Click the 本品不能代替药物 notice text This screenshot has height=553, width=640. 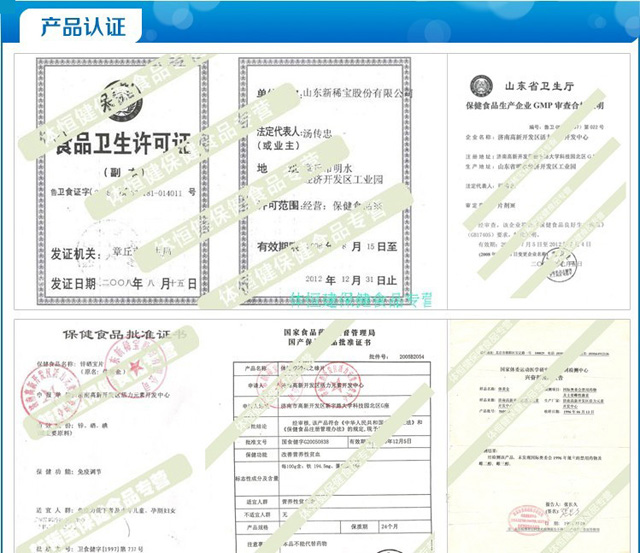pyautogui.click(x=305, y=543)
